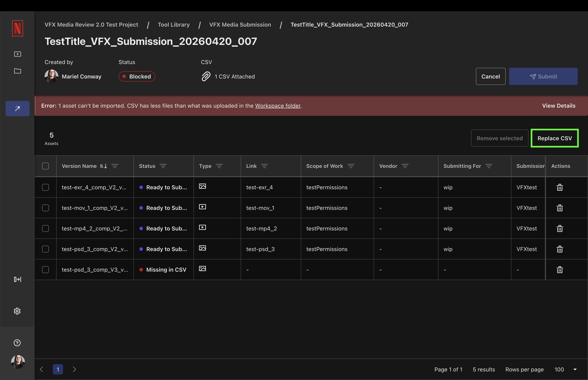Click the sidebar expand/collapse icon

tap(18, 279)
